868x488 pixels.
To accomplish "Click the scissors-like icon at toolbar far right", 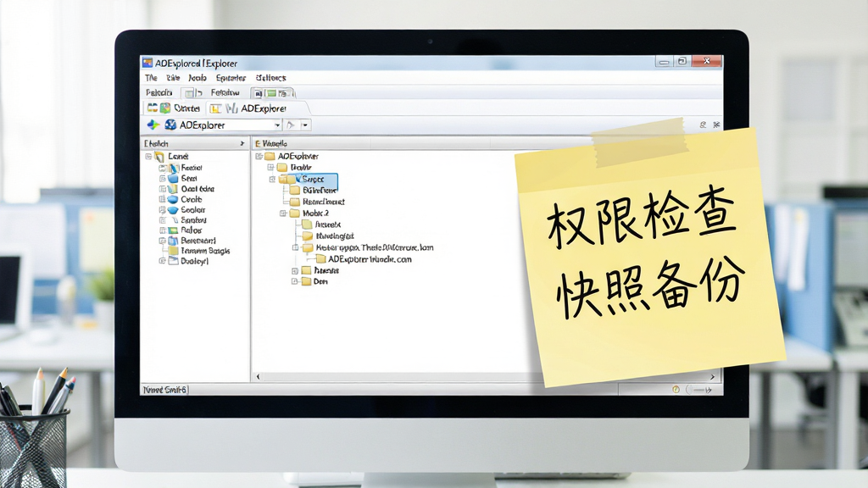I will 716,125.
